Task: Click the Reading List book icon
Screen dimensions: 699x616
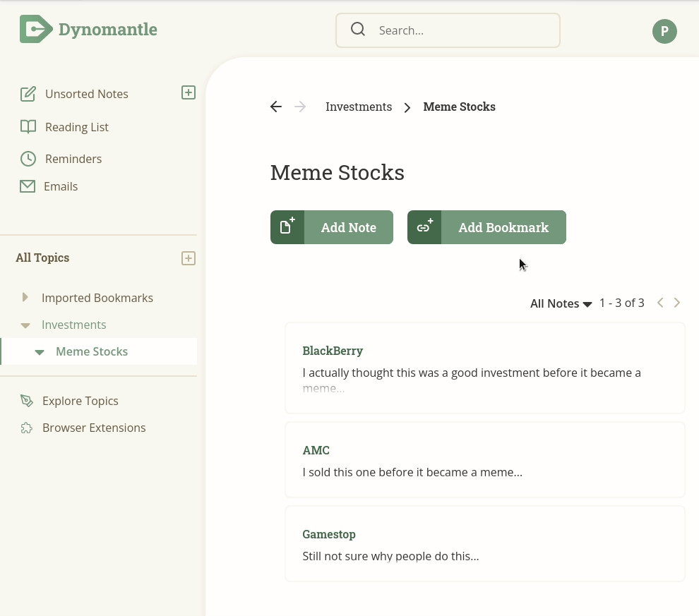Action: pyautogui.click(x=28, y=127)
